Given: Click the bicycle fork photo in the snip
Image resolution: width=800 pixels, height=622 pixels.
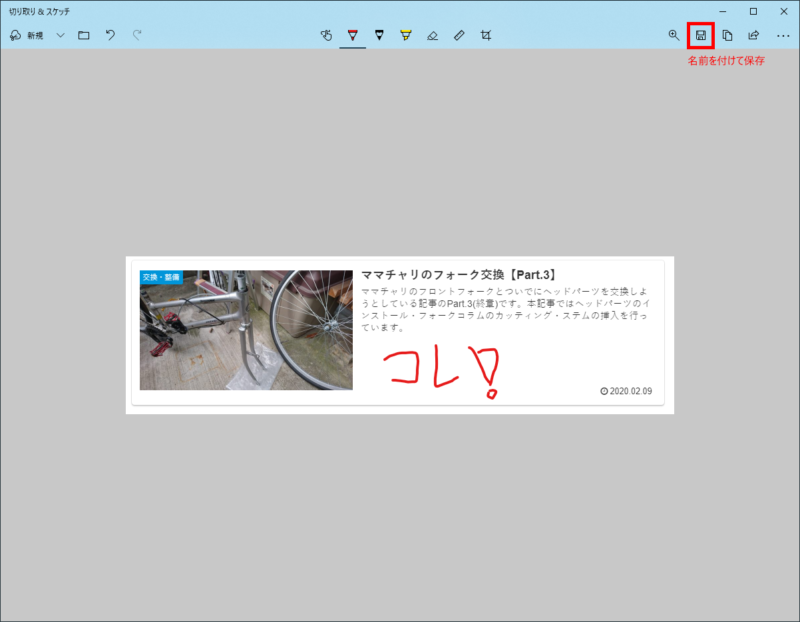Looking at the screenshot, I should click(246, 330).
